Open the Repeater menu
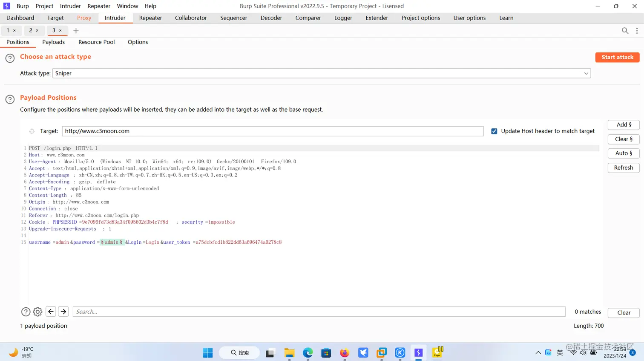 99,6
